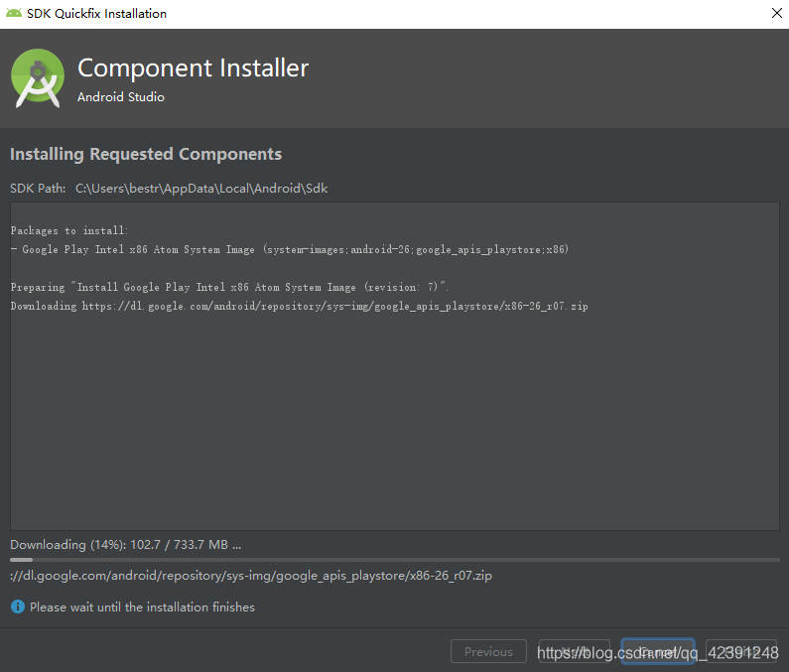789x672 pixels.
Task: Click the Finish button
Action: point(741,652)
